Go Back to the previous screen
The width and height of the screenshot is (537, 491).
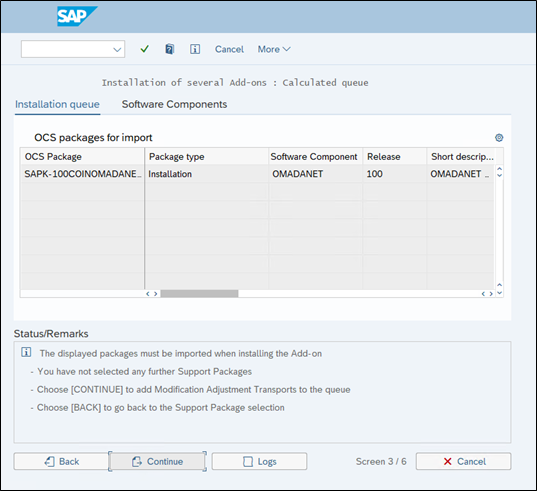pyautogui.click(x=61, y=461)
